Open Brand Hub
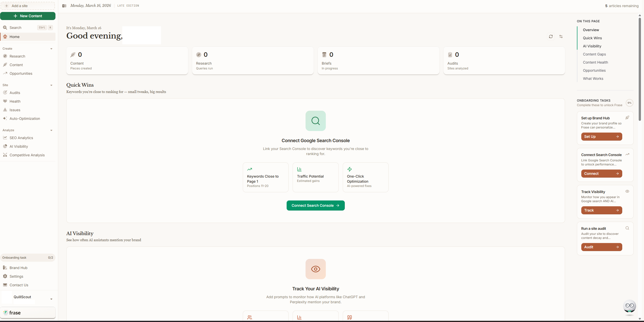The height and width of the screenshot is (322, 644). coord(18,268)
